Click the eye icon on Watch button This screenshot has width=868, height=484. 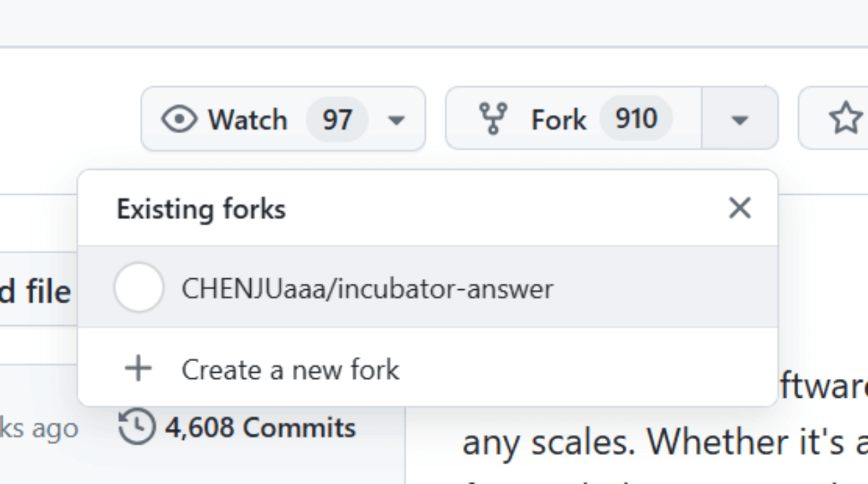tap(179, 119)
